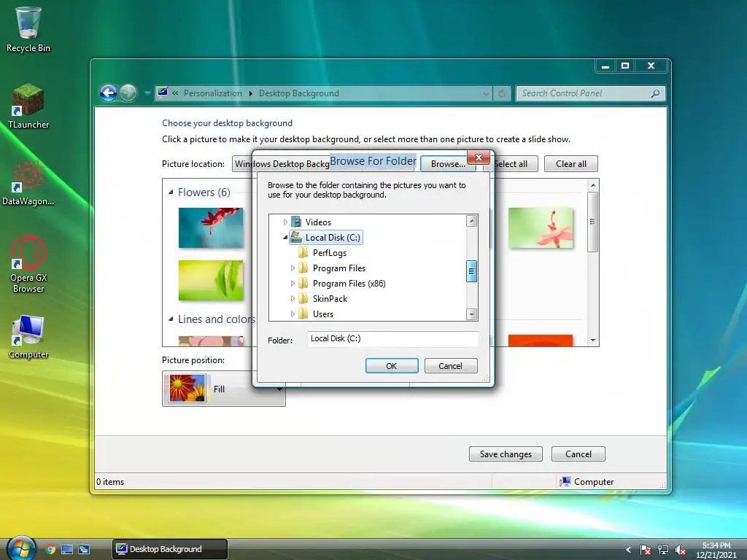Click the Personalization address bar icon
747x560 pixels.
click(163, 93)
